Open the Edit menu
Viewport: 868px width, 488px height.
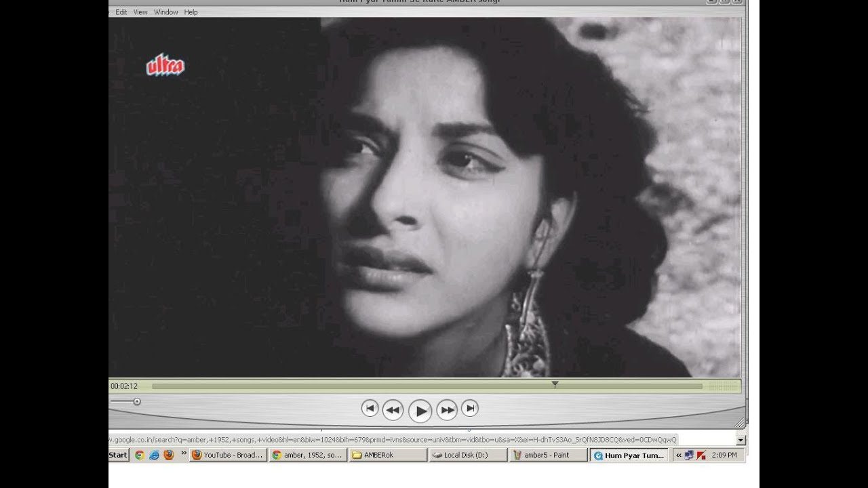121,12
